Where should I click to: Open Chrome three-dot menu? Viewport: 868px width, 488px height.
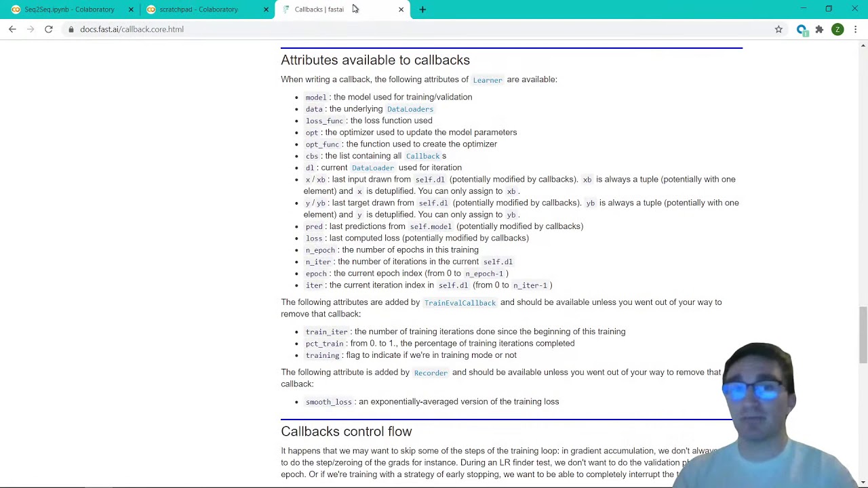856,29
